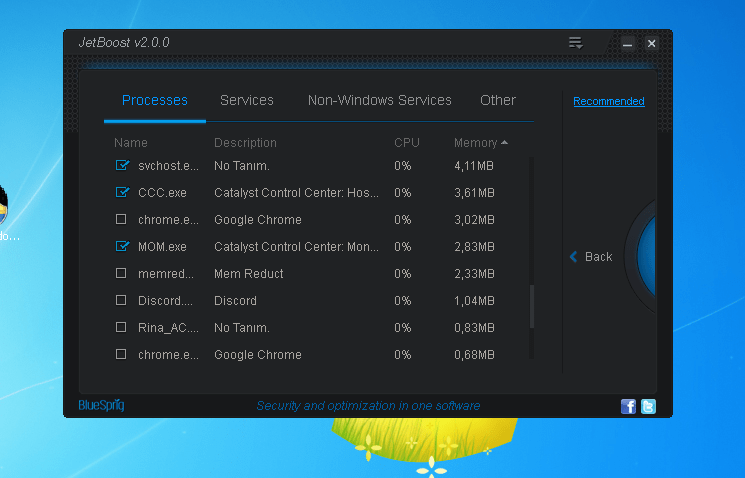
Task: Click the CPU column header
Action: point(407,143)
